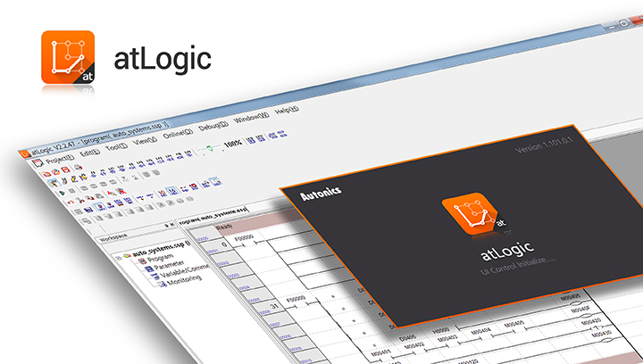
Task: Adjust the green zoom slider handle
Action: 211,148
